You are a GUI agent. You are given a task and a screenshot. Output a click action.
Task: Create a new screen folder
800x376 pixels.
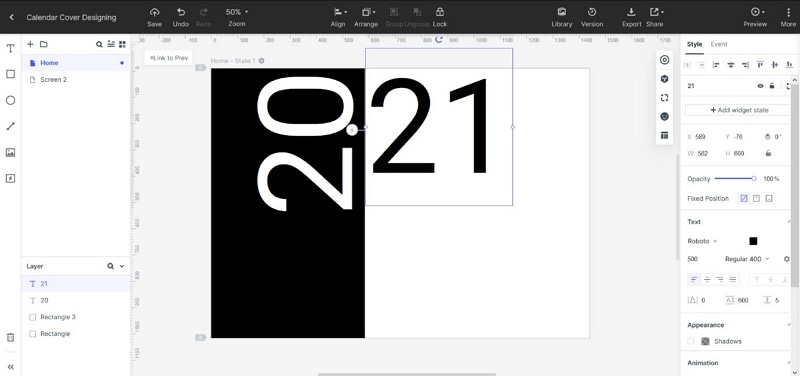point(43,44)
